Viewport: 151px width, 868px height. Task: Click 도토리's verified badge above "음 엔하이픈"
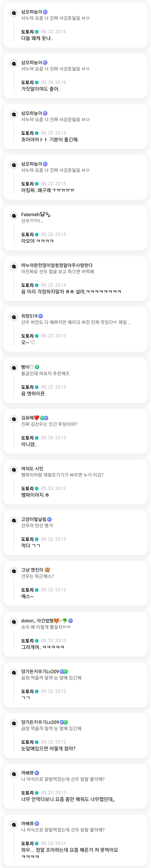[x=37, y=387]
